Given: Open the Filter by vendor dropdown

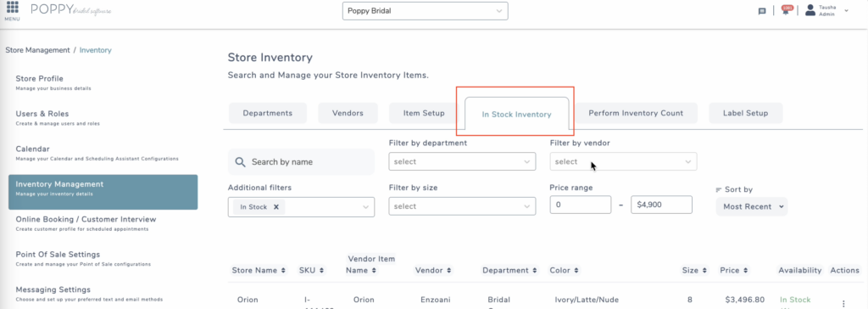Looking at the screenshot, I should [623, 161].
